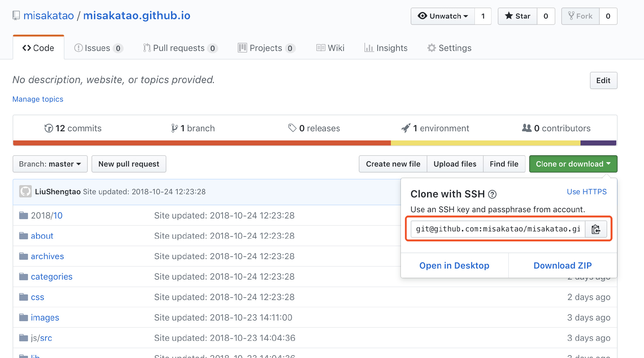Click the history icon beside 12 commits
This screenshot has height=358, width=644.
point(48,128)
